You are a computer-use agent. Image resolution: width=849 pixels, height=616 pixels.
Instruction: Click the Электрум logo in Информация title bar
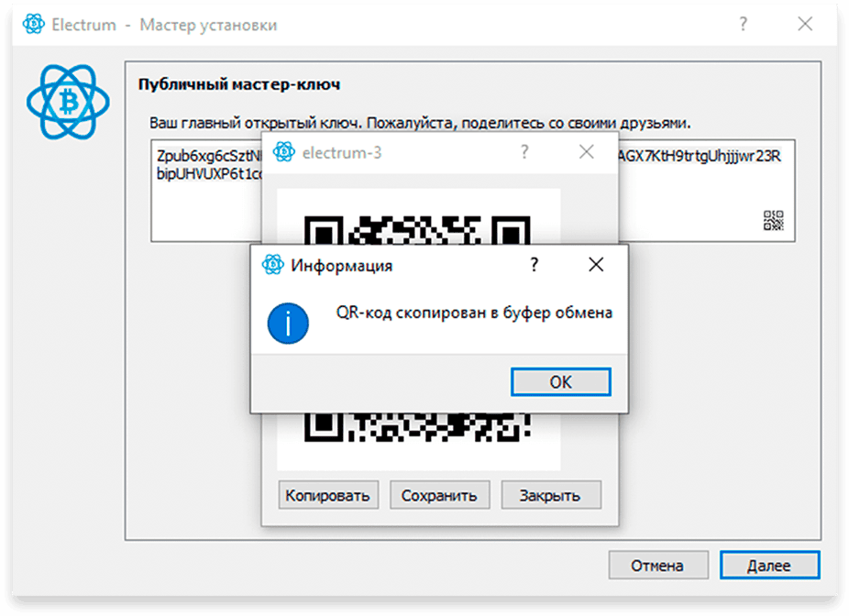(x=272, y=265)
